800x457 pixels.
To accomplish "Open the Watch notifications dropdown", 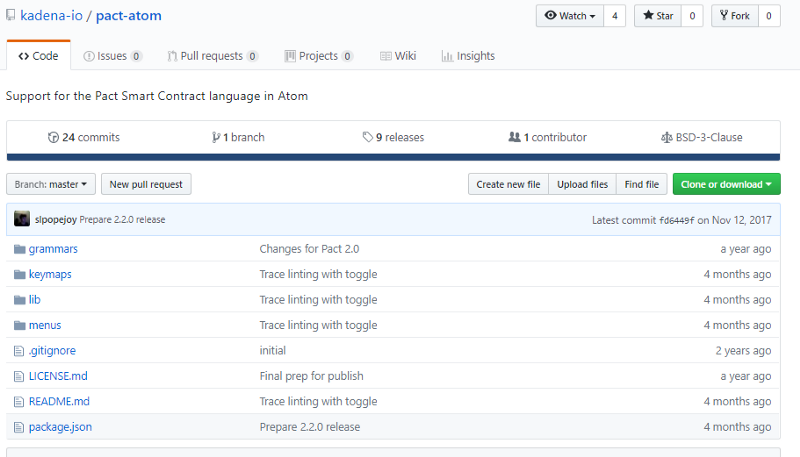I will coord(570,16).
